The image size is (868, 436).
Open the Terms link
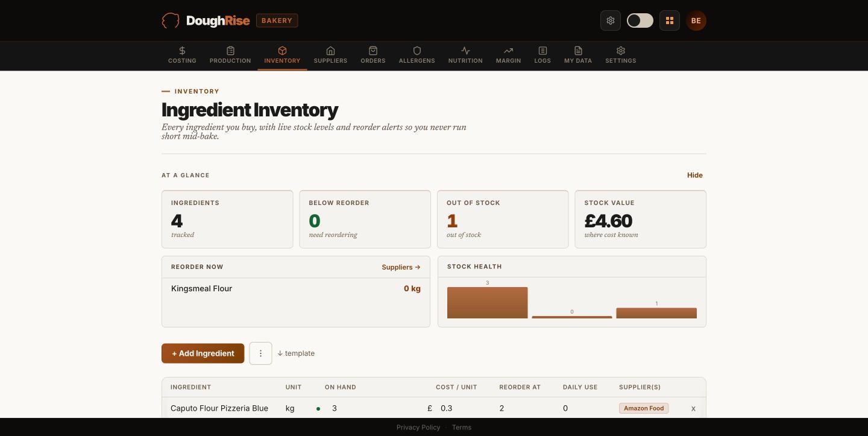462,428
